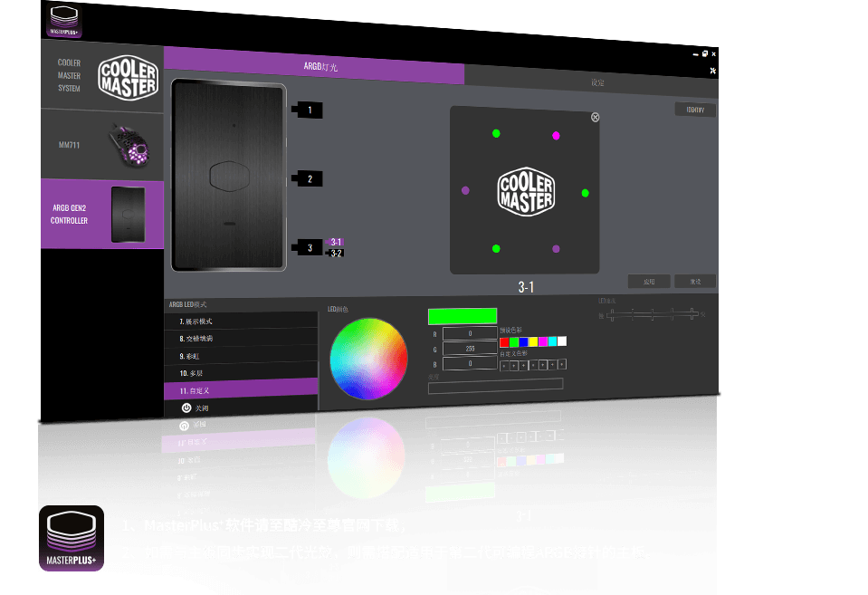Close the 3-1 LED preview panel

coord(595,117)
